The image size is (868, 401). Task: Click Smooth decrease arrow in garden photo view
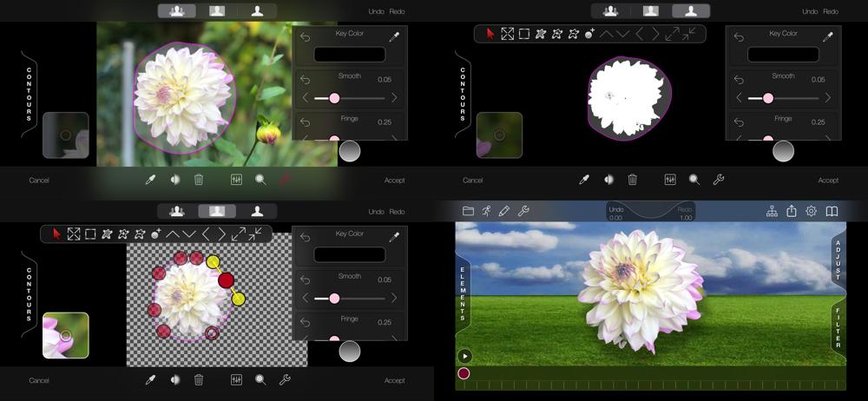pos(306,98)
